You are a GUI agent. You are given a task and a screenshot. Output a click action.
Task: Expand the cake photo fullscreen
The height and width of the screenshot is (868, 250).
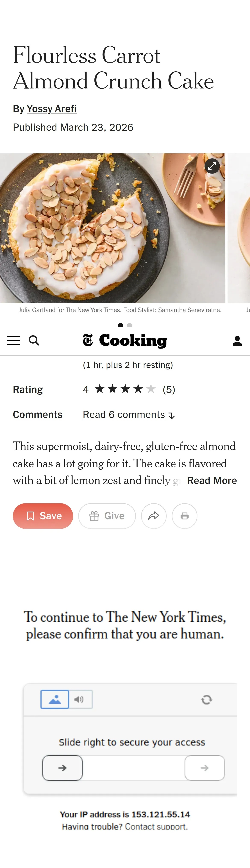[212, 166]
